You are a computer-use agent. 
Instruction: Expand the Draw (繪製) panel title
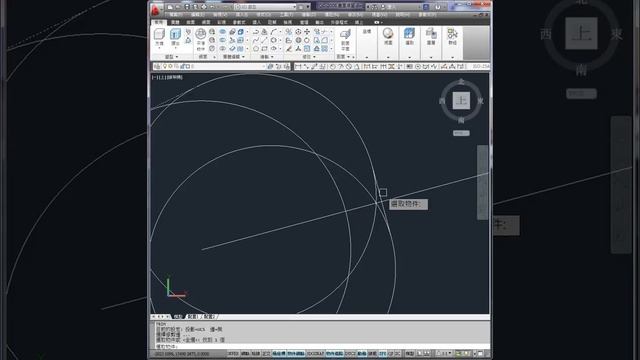click(x=267, y=57)
